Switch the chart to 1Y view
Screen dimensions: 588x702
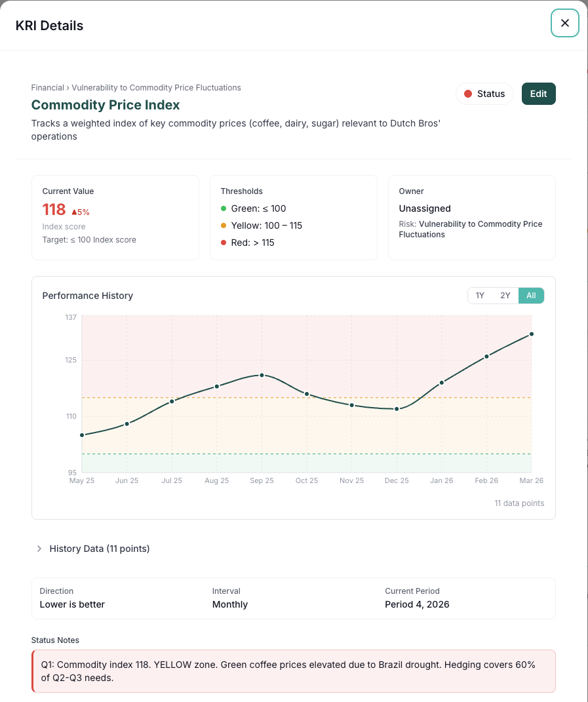(x=479, y=296)
